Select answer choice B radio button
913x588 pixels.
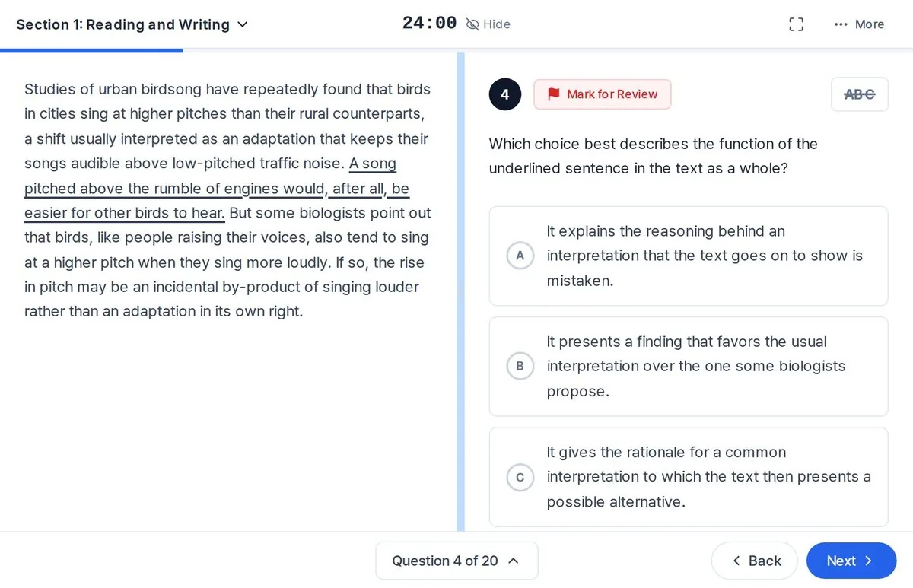point(520,366)
